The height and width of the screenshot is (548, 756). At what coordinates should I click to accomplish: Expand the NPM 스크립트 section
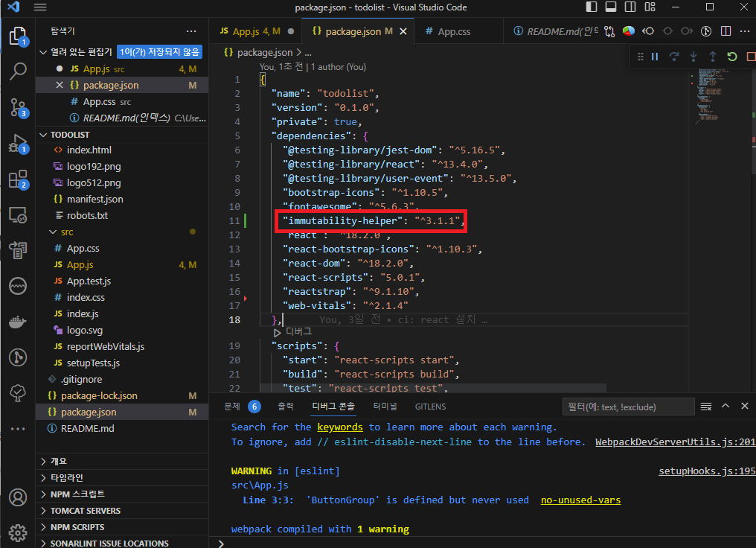(123, 494)
